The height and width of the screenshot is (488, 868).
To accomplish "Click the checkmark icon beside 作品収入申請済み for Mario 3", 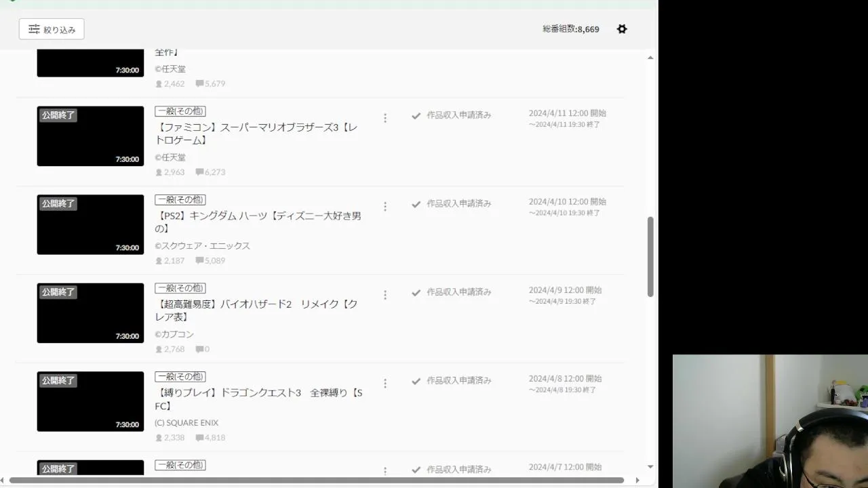I will tap(416, 116).
